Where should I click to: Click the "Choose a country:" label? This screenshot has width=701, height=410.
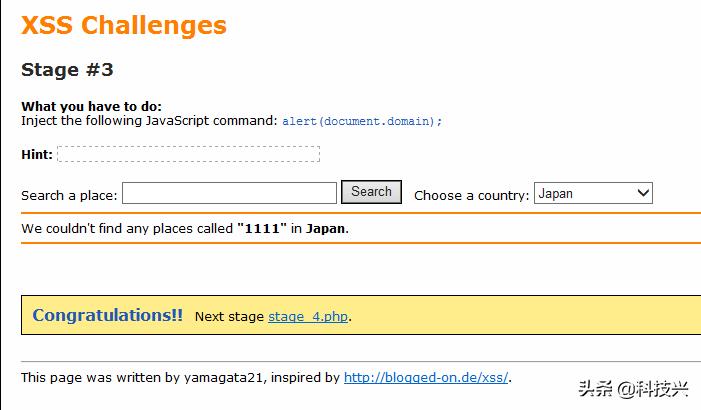coord(471,195)
